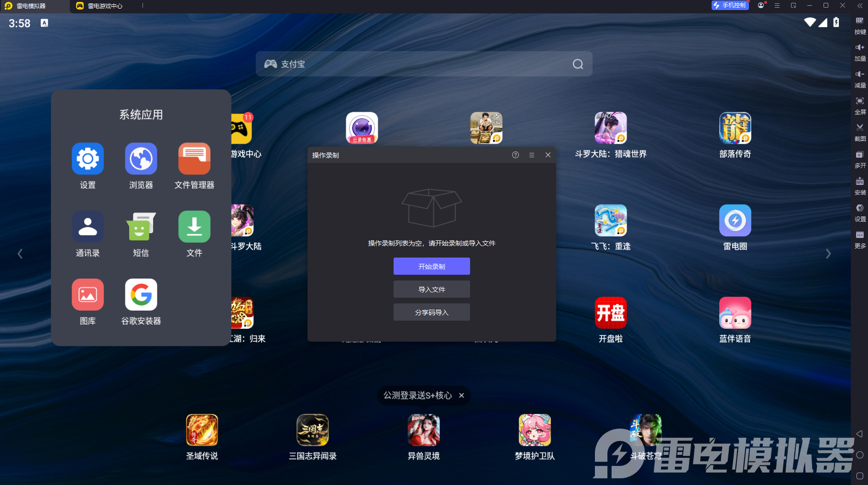Open help in 操作录制 dialog
The width and height of the screenshot is (868, 485).
515,155
